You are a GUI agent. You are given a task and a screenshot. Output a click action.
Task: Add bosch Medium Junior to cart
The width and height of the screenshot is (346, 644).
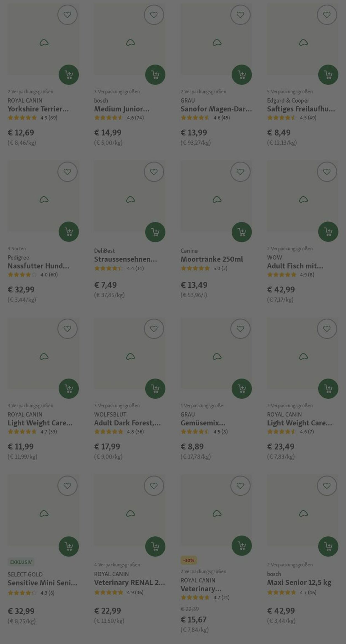[155, 74]
